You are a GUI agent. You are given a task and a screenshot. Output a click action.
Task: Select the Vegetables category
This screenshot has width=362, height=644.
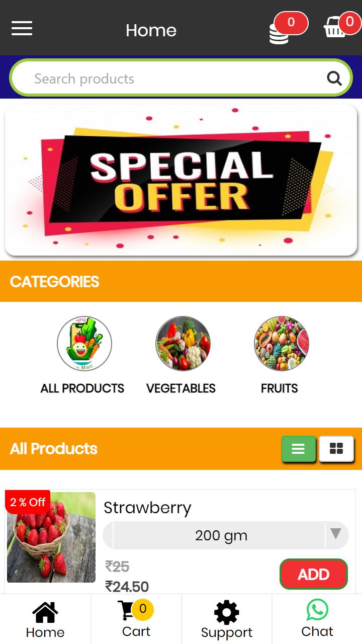pyautogui.click(x=181, y=356)
